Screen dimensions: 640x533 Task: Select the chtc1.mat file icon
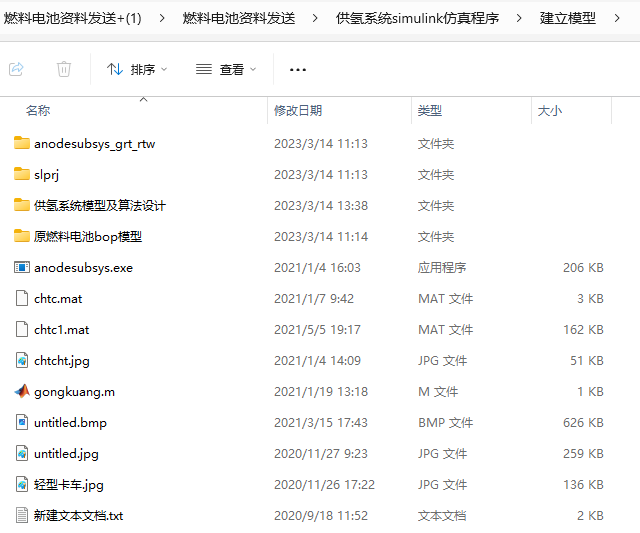coord(22,329)
